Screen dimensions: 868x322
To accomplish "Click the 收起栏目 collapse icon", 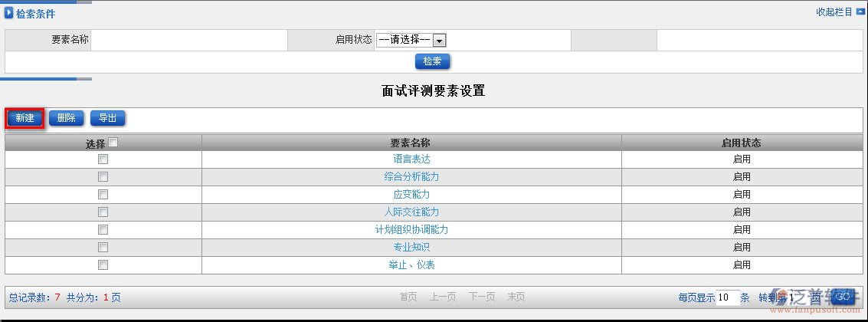I will [860, 11].
